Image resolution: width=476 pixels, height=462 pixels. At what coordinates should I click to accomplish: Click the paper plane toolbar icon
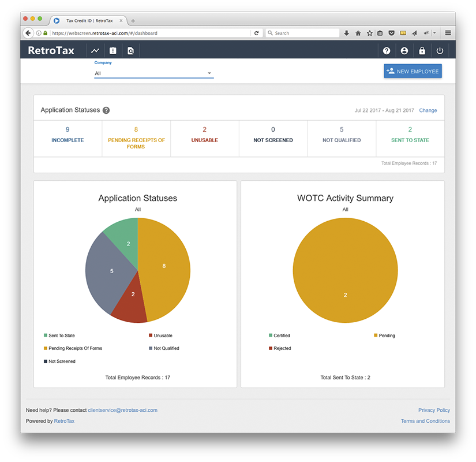point(414,33)
